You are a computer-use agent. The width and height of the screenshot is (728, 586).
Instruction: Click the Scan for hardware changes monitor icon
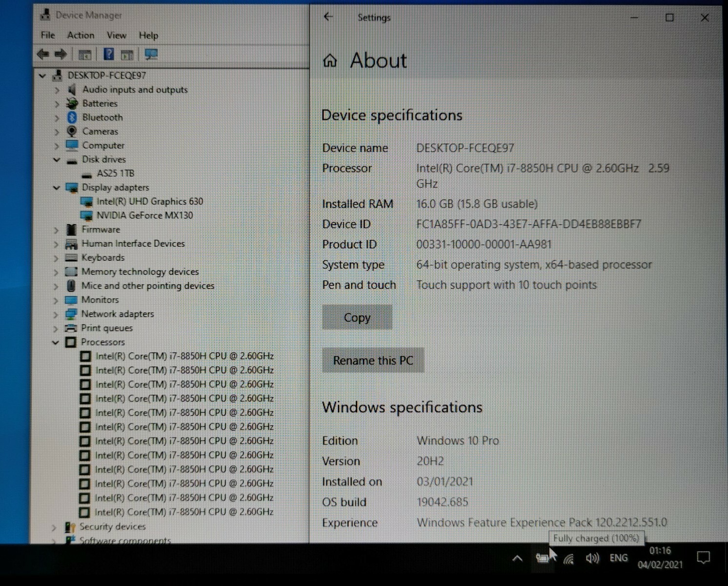coord(151,54)
